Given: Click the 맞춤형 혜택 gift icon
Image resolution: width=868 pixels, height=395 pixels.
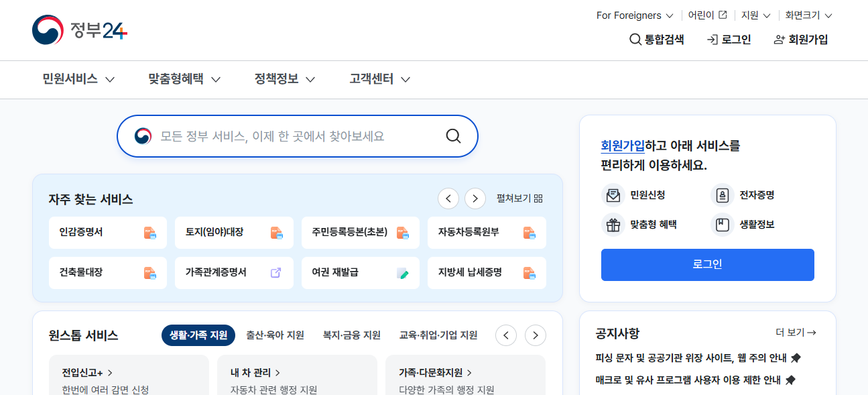Looking at the screenshot, I should pos(613,224).
